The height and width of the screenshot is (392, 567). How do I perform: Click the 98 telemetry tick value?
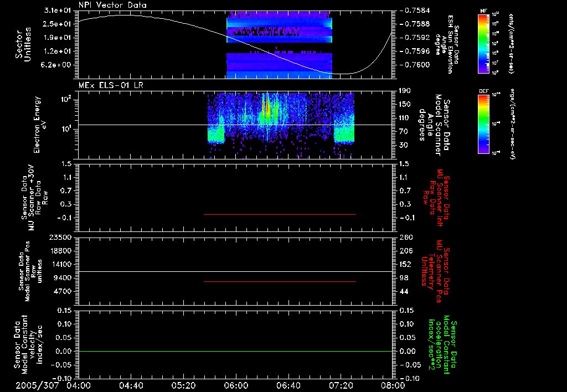(404, 278)
